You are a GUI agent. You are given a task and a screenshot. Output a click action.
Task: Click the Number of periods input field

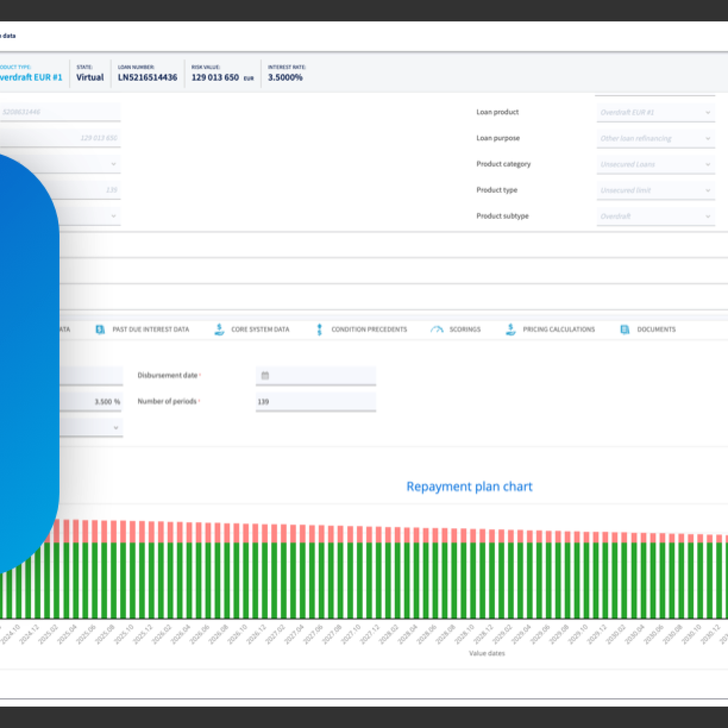[316, 402]
